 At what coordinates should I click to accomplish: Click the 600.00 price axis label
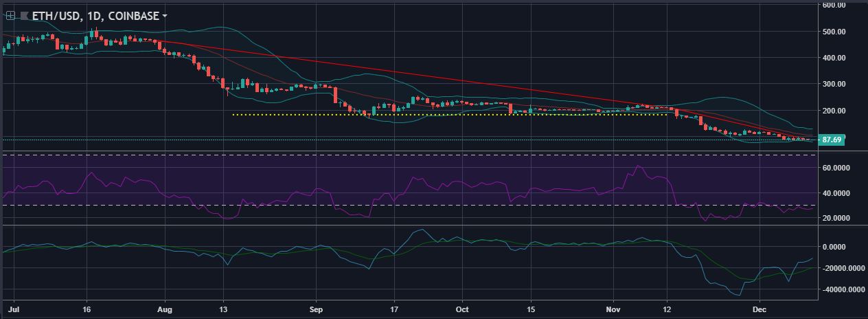click(x=834, y=5)
